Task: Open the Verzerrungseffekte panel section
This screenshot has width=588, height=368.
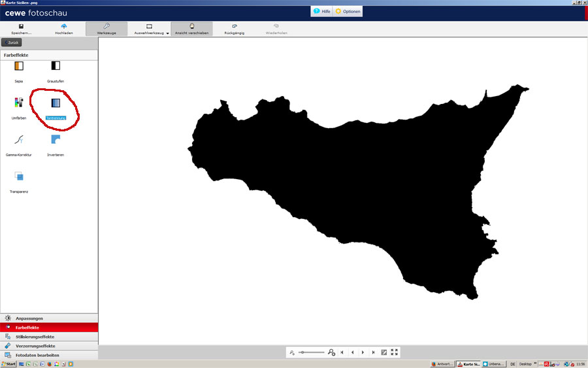Action: point(49,346)
